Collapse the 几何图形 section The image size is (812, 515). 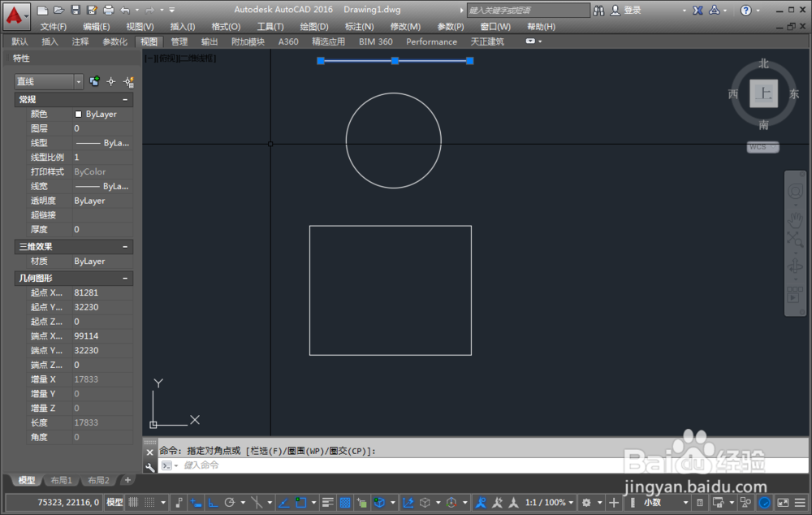tap(125, 279)
